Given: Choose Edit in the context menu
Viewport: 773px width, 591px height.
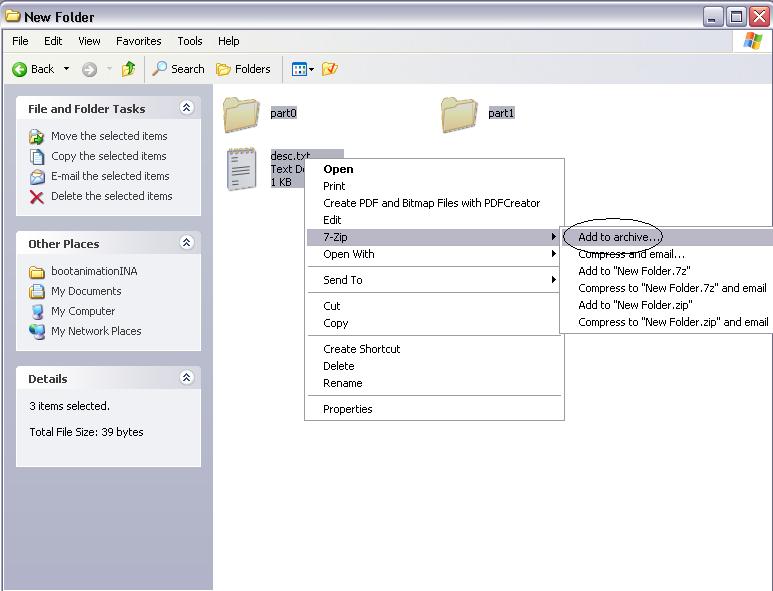Looking at the screenshot, I should pyautogui.click(x=434, y=220).
